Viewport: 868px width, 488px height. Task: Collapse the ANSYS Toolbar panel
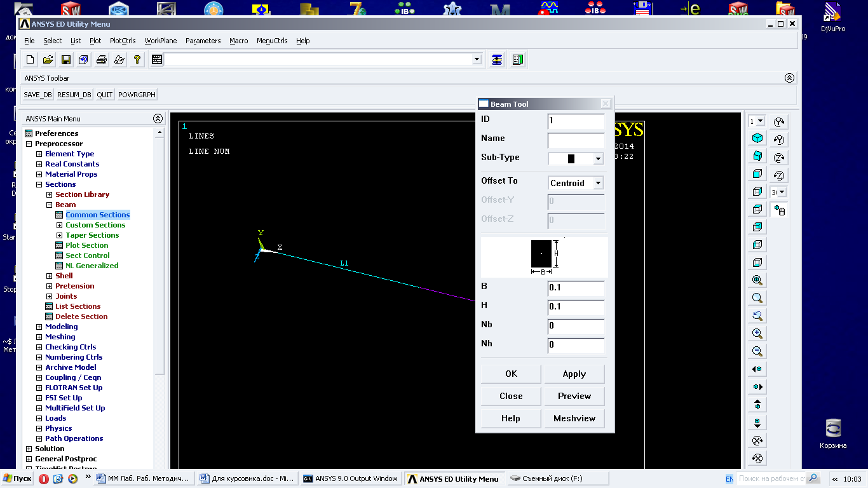789,78
